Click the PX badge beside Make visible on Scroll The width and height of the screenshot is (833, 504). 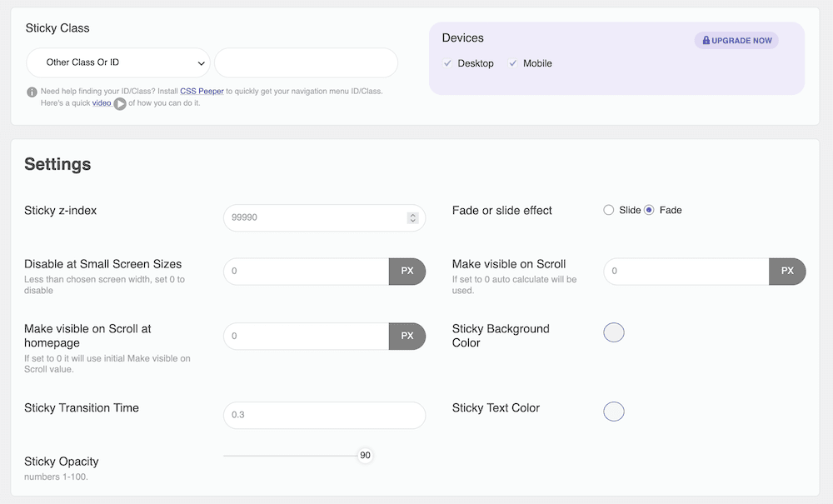click(787, 272)
